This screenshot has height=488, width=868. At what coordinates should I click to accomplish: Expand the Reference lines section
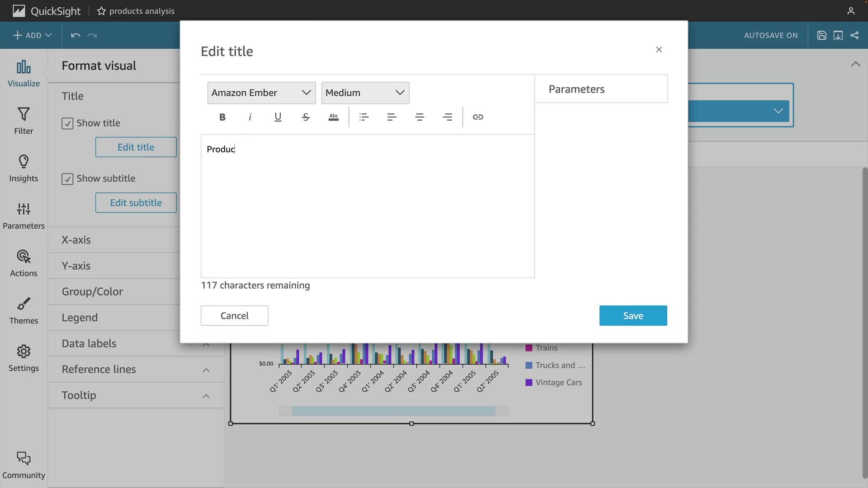tap(206, 370)
